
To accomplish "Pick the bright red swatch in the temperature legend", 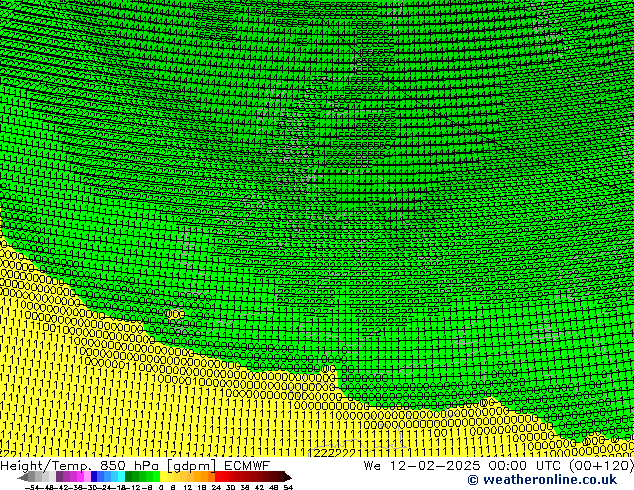I will (x=219, y=477).
